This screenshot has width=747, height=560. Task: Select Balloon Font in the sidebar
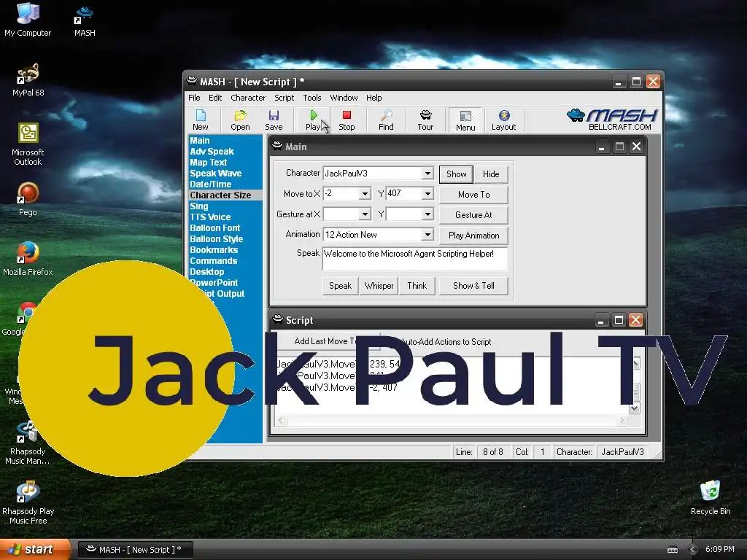click(x=215, y=228)
